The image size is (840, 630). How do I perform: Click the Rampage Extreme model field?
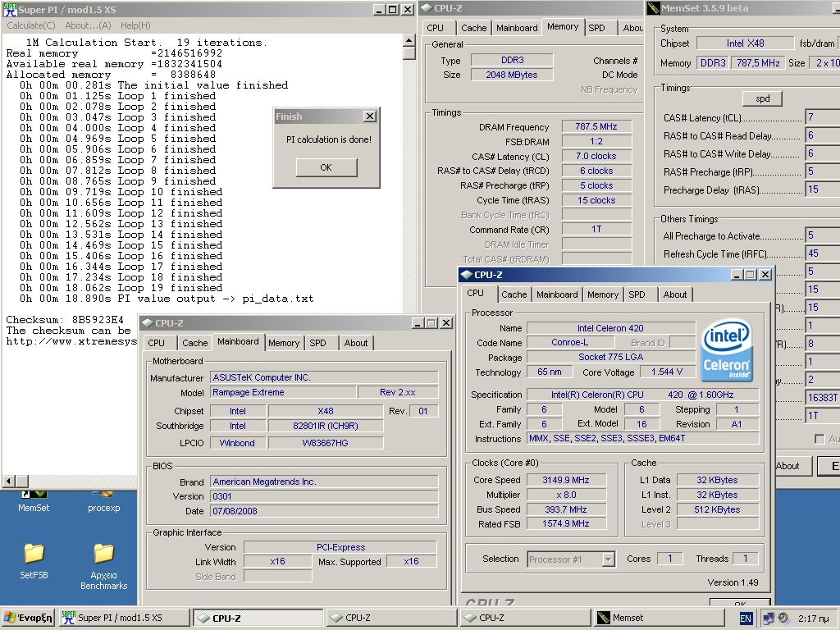[283, 392]
